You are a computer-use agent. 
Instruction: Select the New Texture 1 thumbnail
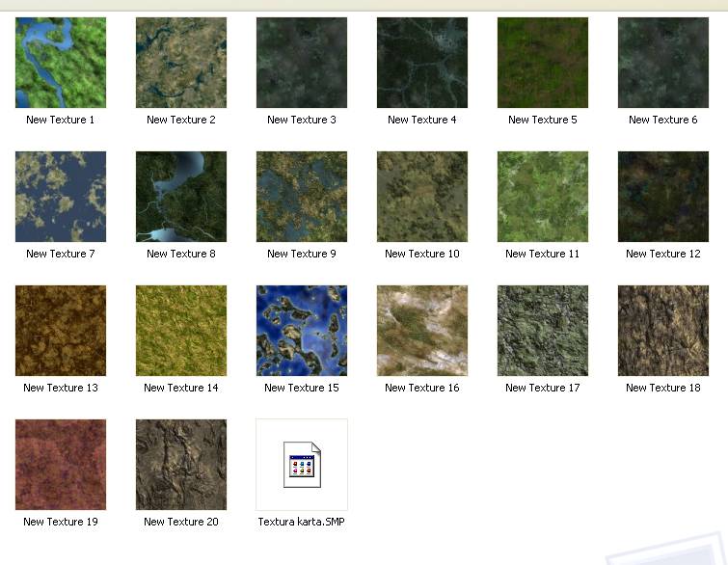click(x=61, y=63)
